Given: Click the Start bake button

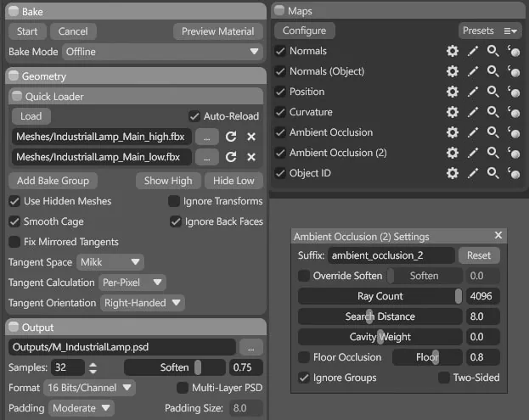Looking at the screenshot, I should [27, 31].
